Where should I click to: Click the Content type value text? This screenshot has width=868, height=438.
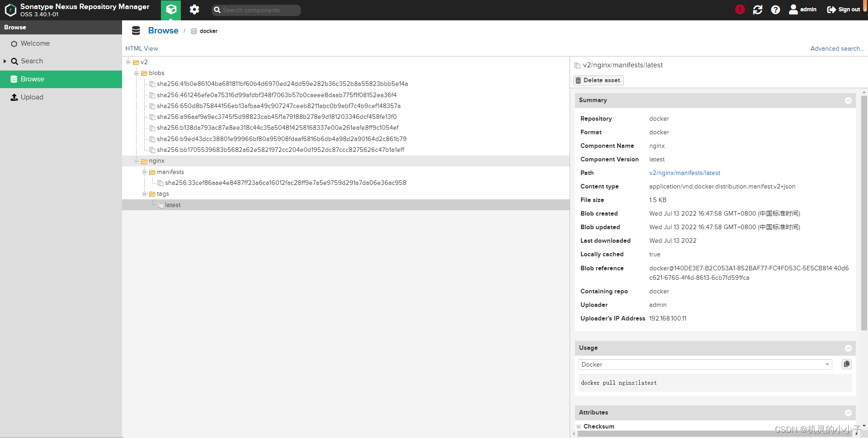point(722,187)
